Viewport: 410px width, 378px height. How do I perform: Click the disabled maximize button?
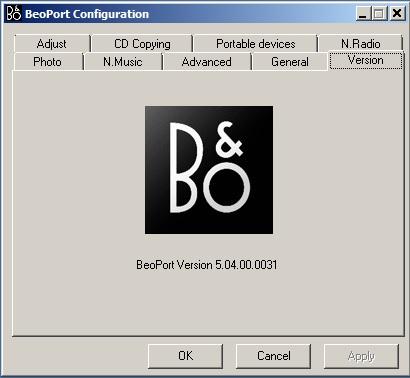point(379,14)
